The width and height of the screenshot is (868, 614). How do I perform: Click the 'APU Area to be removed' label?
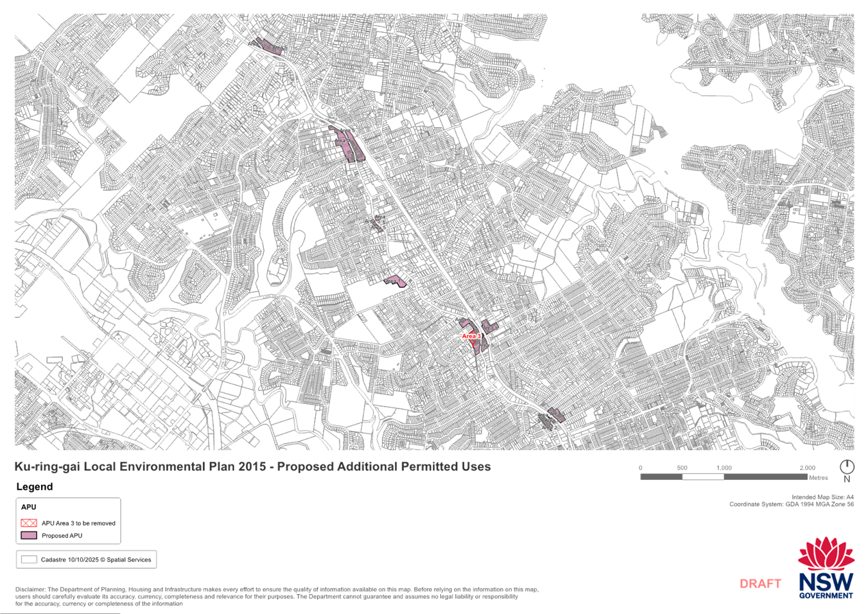click(x=78, y=523)
